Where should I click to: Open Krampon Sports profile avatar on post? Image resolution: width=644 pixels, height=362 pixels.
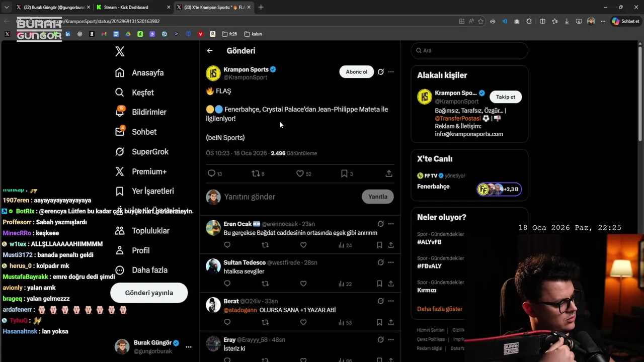213,73
